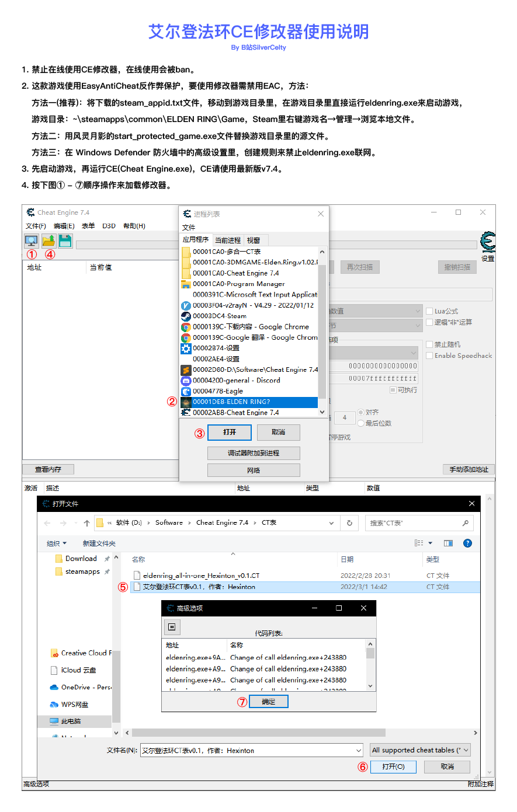Image resolution: width=517 pixels, height=812 pixels.
Task: Click 新建文件夹 in the file dialog
Action: (x=99, y=543)
